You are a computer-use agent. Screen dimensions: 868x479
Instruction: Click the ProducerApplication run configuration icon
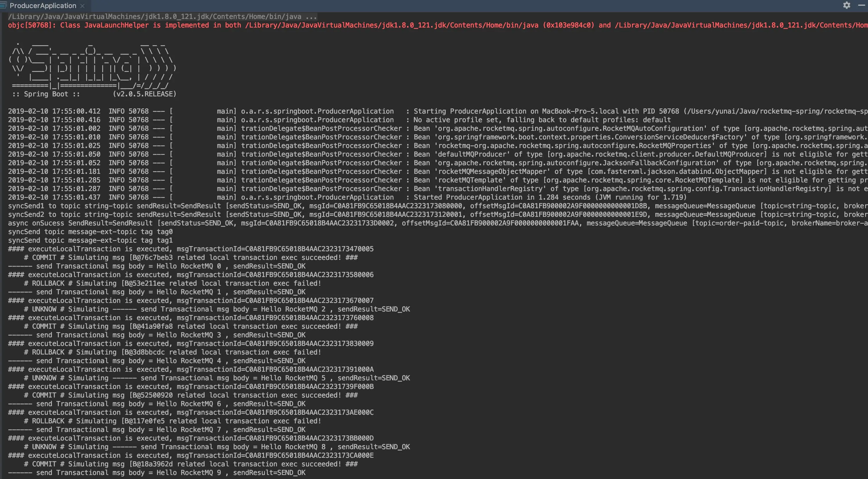click(3, 5)
